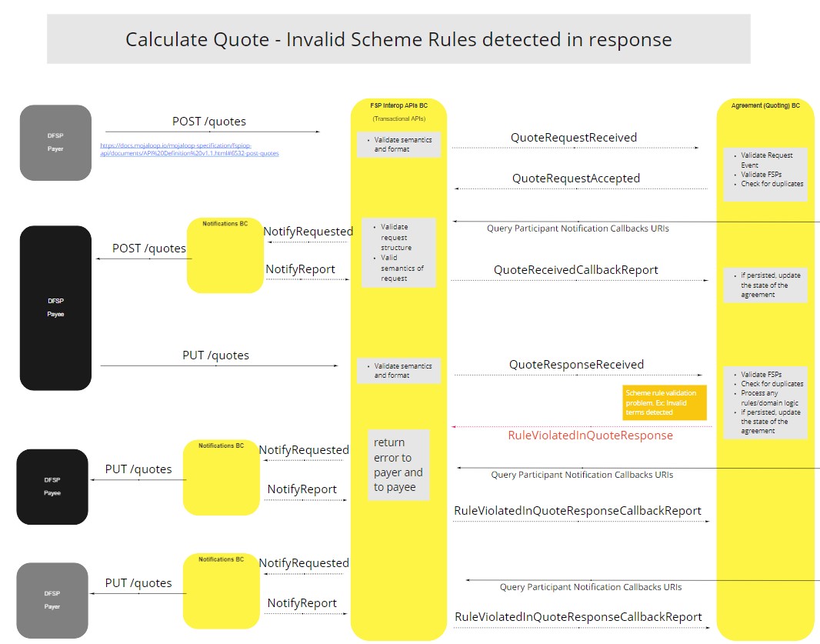820x644 pixels.
Task: Select the Agreement (Quoting) BC header
Action: (765, 105)
